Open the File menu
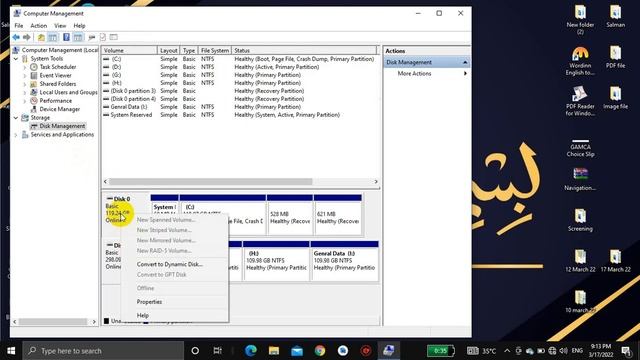Image resolution: width=640 pixels, height=360 pixels. point(19,26)
